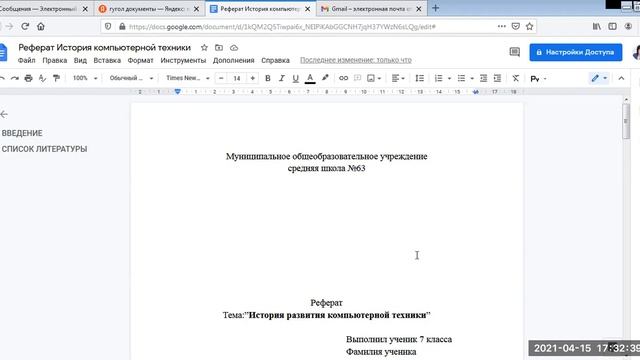
Task: Expand numbered list style options arrow
Action: click(x=449, y=78)
